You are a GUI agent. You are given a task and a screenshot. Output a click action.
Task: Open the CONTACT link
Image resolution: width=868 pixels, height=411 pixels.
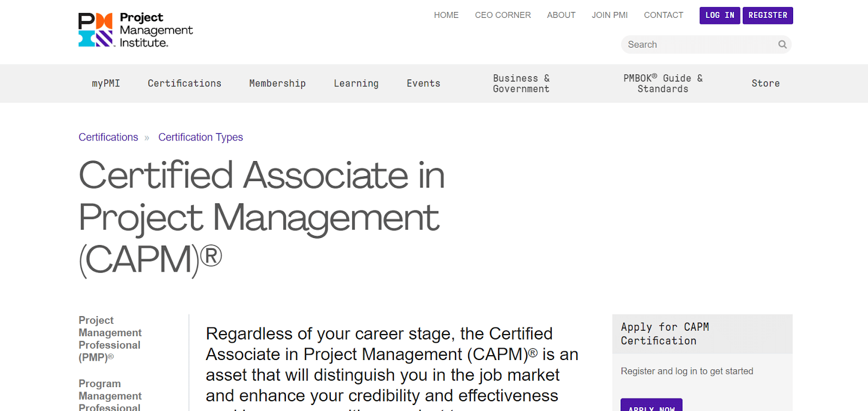tap(663, 15)
